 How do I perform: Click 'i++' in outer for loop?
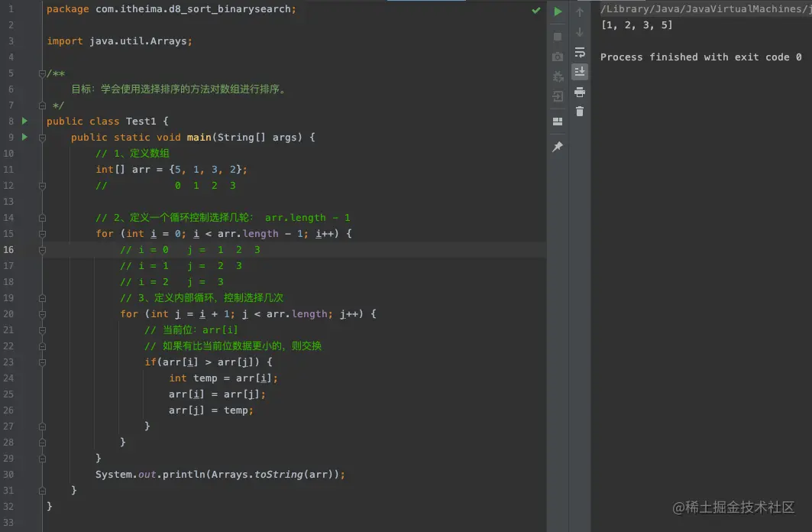pyautogui.click(x=325, y=234)
